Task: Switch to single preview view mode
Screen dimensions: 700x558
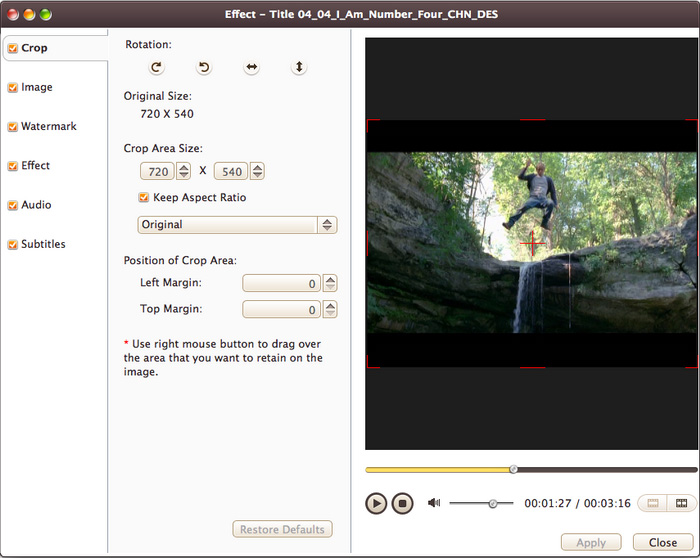Action: point(653,503)
